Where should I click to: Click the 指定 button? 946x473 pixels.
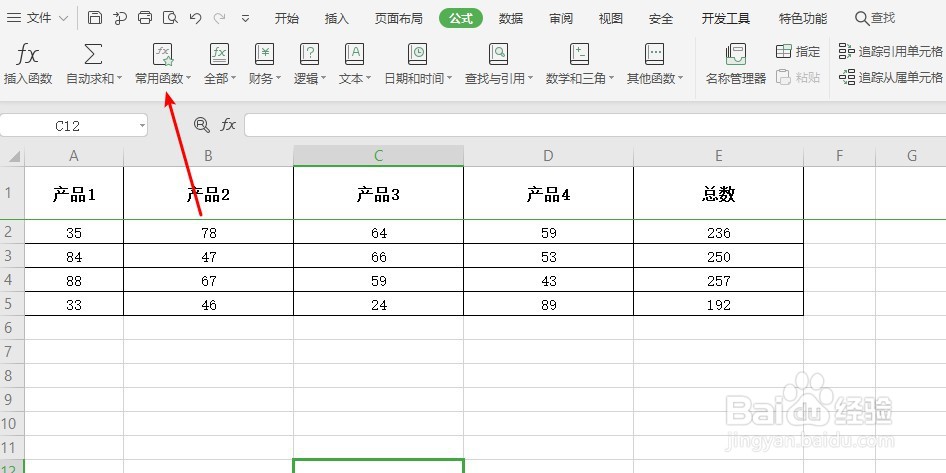coord(798,51)
